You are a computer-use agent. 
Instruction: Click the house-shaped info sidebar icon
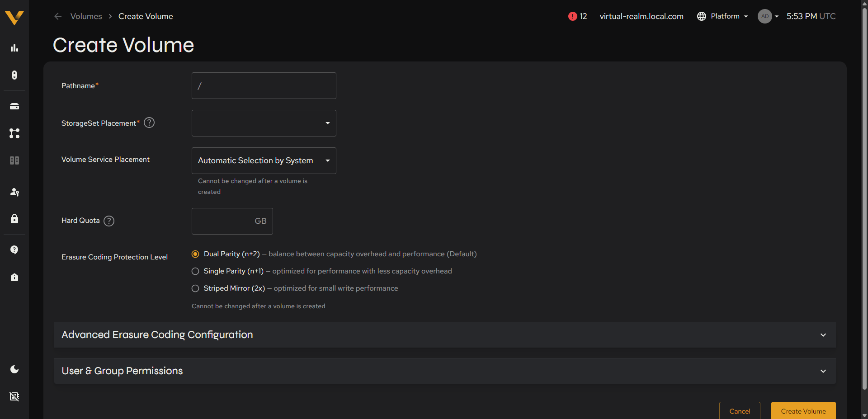[14, 277]
